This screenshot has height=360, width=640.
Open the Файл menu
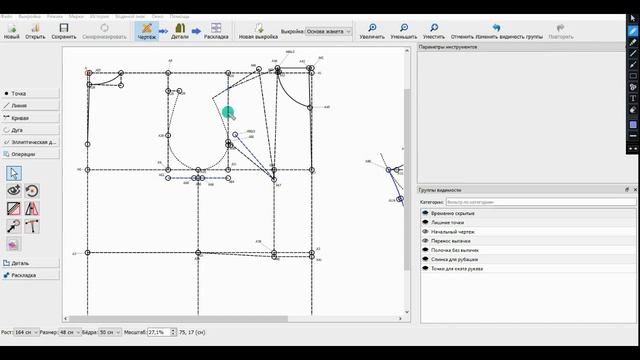click(x=6, y=17)
